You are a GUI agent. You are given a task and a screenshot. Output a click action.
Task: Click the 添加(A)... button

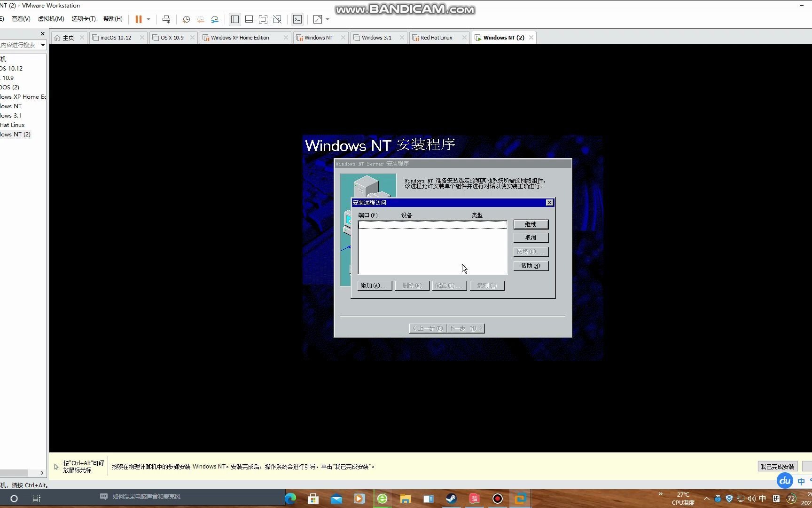375,286
